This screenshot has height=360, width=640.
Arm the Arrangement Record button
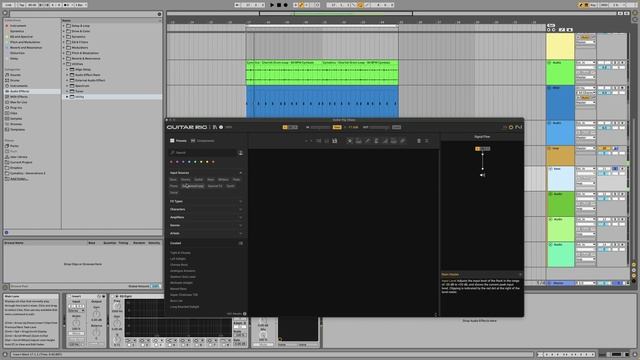point(285,5)
